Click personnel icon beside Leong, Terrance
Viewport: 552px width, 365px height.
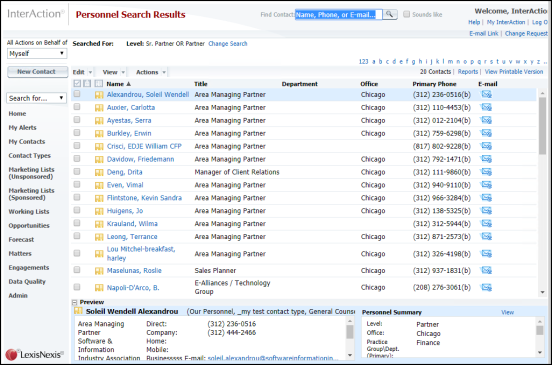pos(99,237)
